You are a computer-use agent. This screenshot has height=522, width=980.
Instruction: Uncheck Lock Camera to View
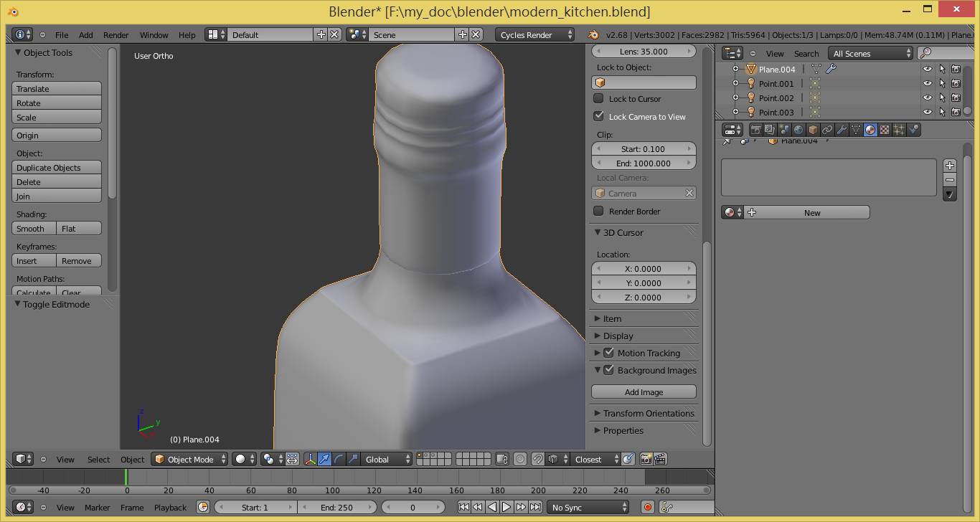click(598, 116)
